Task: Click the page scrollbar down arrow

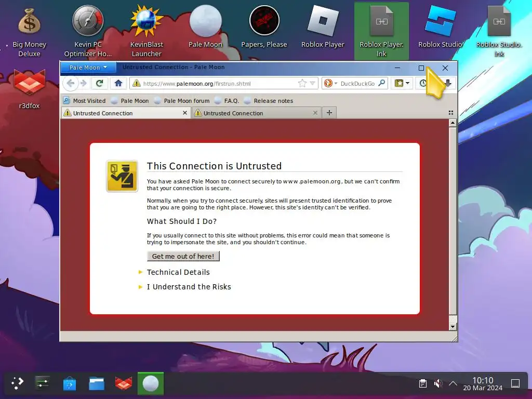Action: pyautogui.click(x=453, y=327)
